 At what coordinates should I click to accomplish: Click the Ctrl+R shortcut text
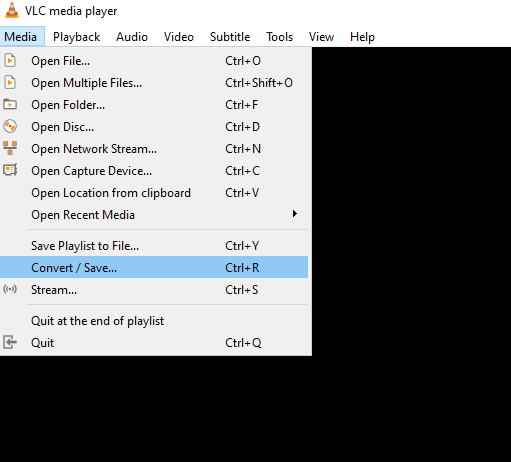pos(242,268)
